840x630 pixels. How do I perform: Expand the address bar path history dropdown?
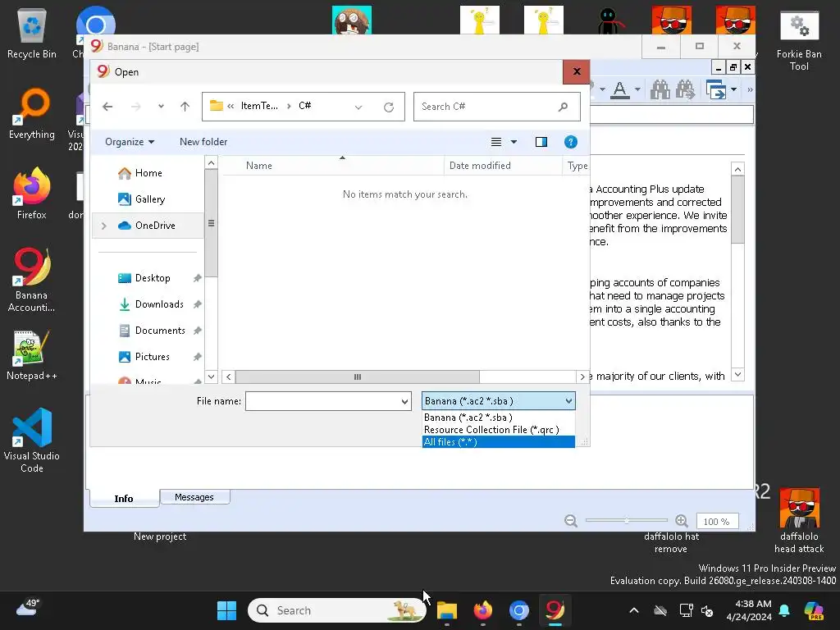click(x=358, y=107)
